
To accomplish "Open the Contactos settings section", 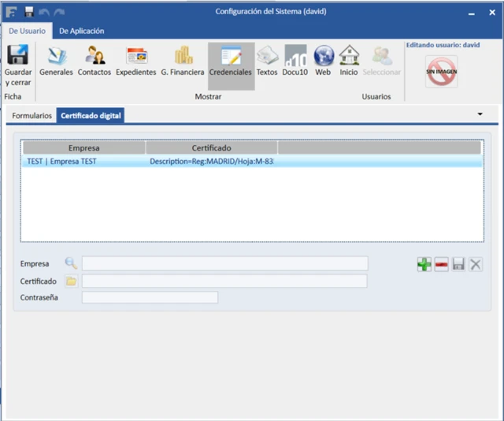I will (x=94, y=61).
